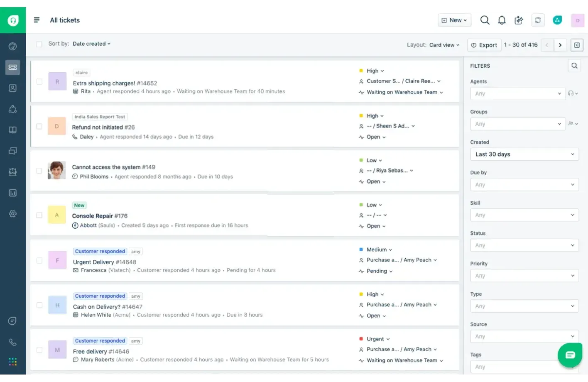The width and height of the screenshot is (588, 382).
Task: Open Admin settings via the gear icon
Action: pyautogui.click(x=12, y=213)
